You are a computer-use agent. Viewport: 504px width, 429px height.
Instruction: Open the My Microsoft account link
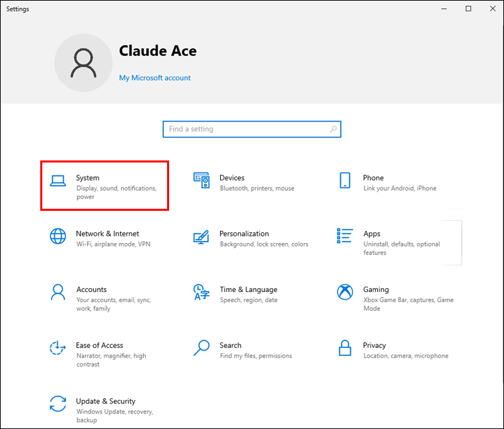(155, 78)
